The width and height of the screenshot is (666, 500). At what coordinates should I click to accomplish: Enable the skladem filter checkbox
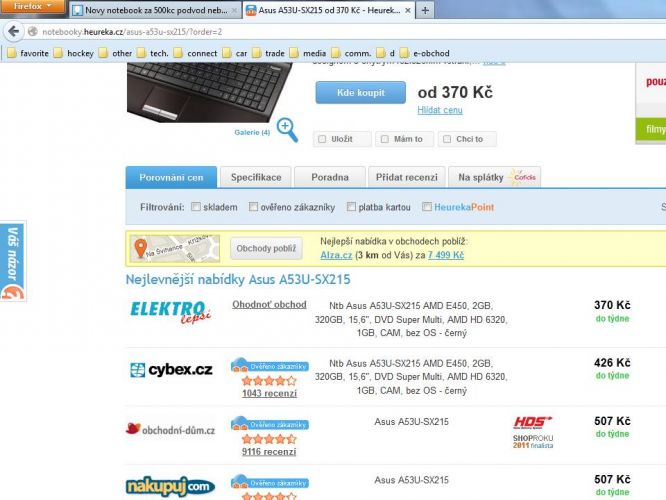(196, 207)
